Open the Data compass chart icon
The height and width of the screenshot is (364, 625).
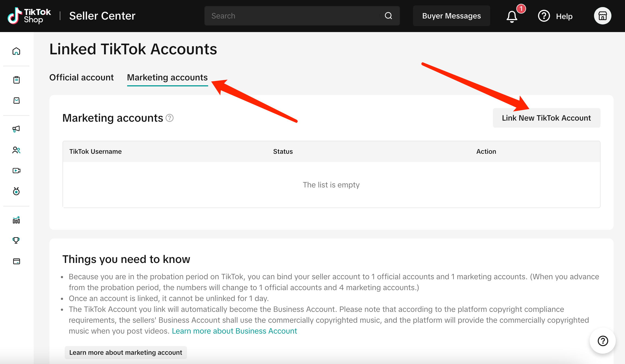click(x=16, y=220)
